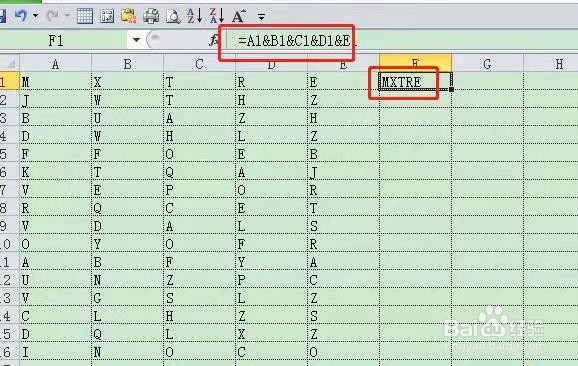Click cell E3 containing H
578x366 pixels.
coord(343,117)
